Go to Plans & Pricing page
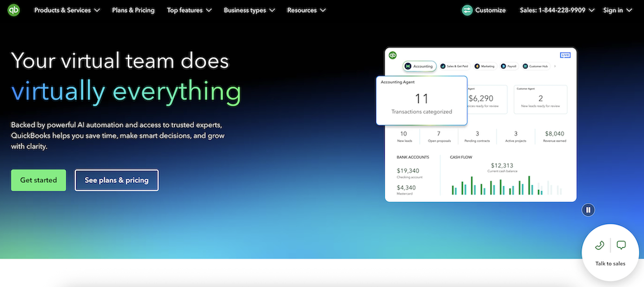 (133, 11)
